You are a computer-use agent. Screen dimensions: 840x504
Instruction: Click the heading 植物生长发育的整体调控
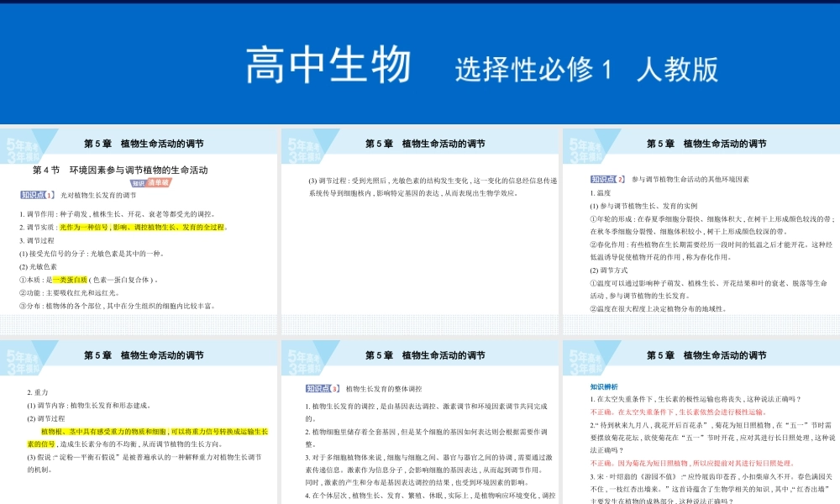(384, 389)
